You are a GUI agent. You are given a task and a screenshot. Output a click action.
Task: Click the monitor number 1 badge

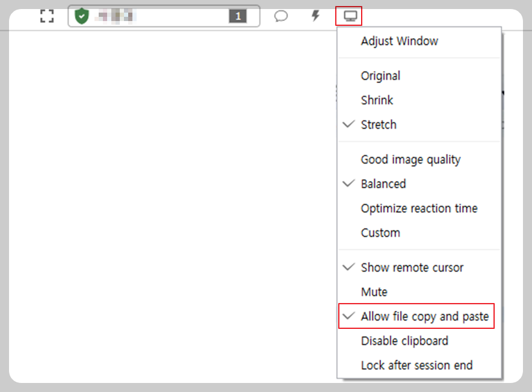[x=238, y=16]
